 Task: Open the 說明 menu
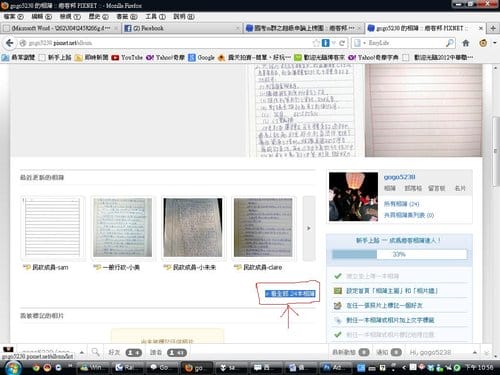[184, 17]
